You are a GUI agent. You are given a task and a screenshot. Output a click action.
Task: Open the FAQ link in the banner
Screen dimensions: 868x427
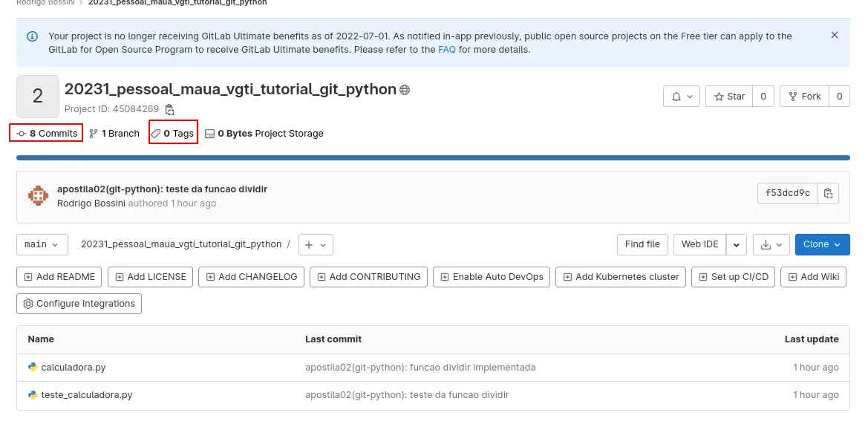click(447, 49)
